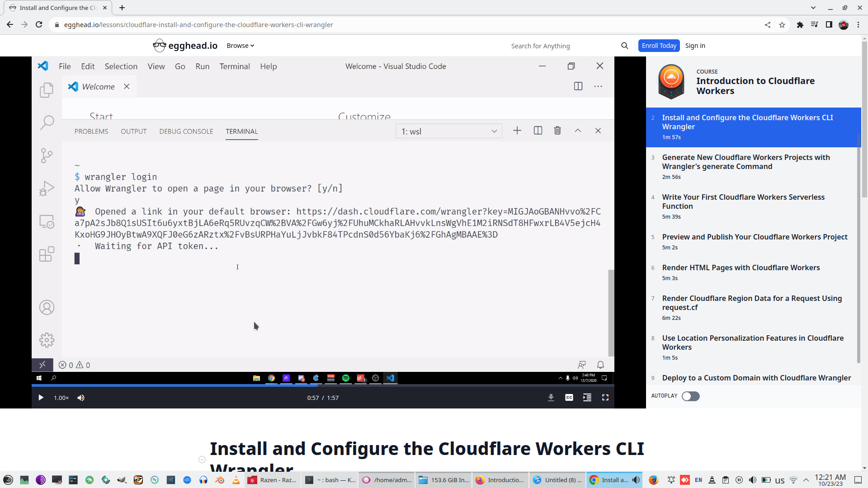Play the lesson video

click(x=41, y=398)
